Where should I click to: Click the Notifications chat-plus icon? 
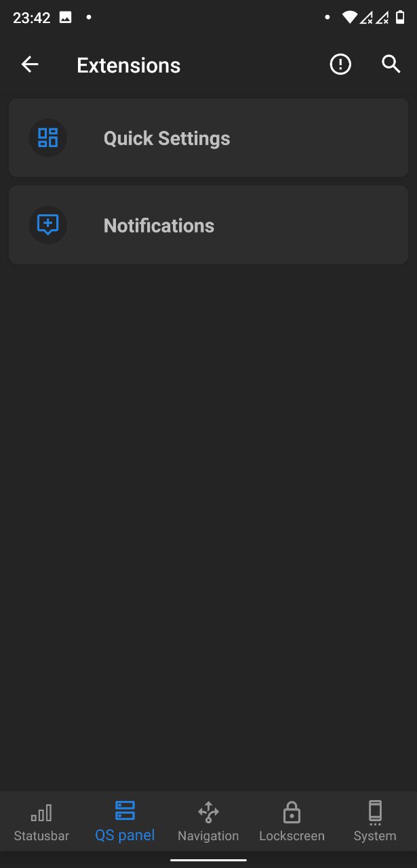[48, 225]
